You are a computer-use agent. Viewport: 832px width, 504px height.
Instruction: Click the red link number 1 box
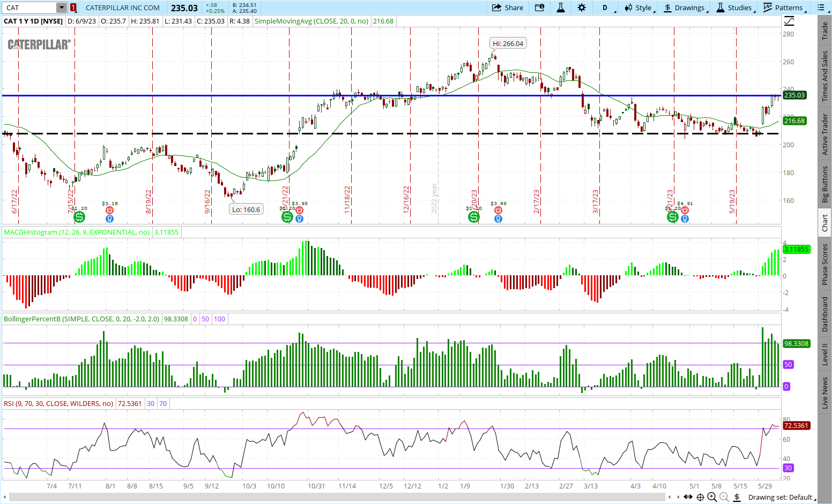coord(73,7)
